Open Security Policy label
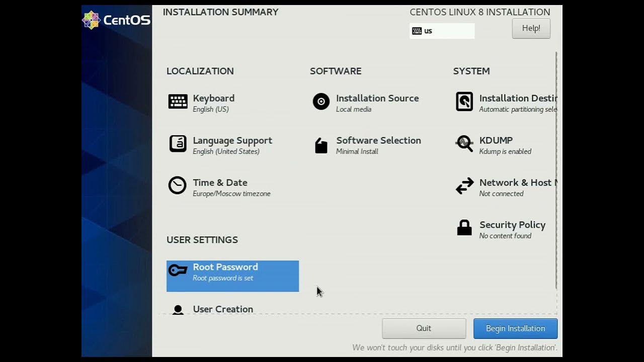 512,225
